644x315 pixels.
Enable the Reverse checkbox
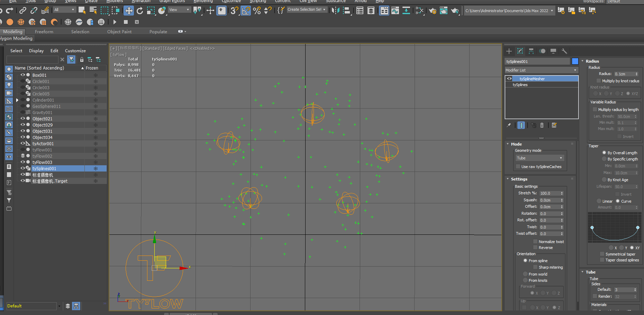pyautogui.click(x=535, y=248)
